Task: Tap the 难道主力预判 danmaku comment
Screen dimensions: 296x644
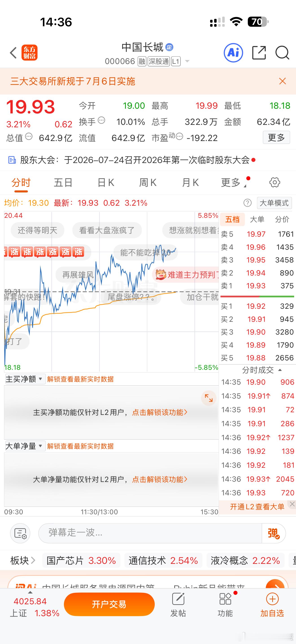Action: (x=186, y=275)
